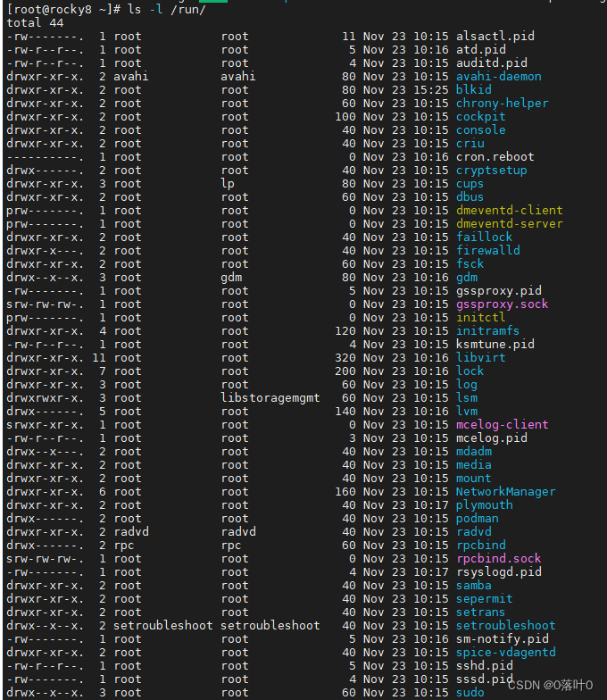
Task: Click the gdm directory name in blue
Action: pyautogui.click(x=466, y=277)
